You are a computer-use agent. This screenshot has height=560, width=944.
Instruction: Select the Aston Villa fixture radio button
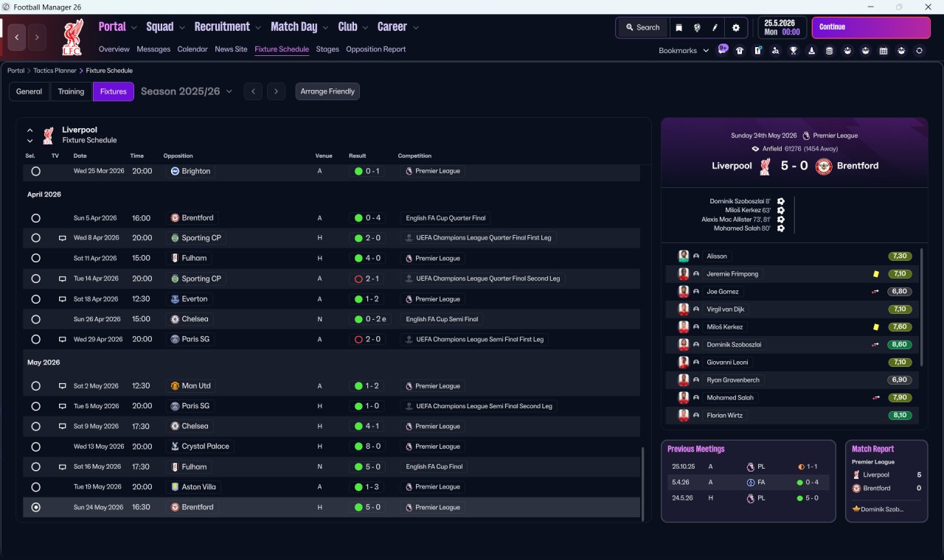tap(35, 487)
